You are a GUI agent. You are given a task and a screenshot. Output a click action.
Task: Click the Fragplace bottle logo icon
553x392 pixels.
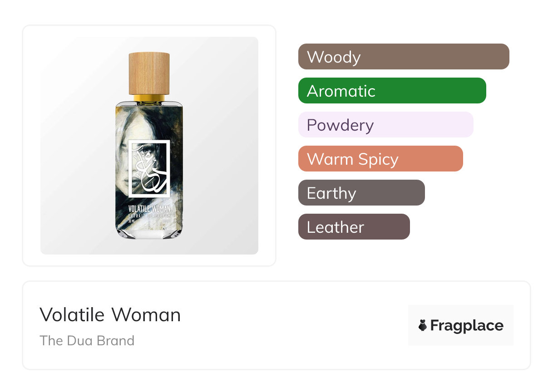point(423,325)
